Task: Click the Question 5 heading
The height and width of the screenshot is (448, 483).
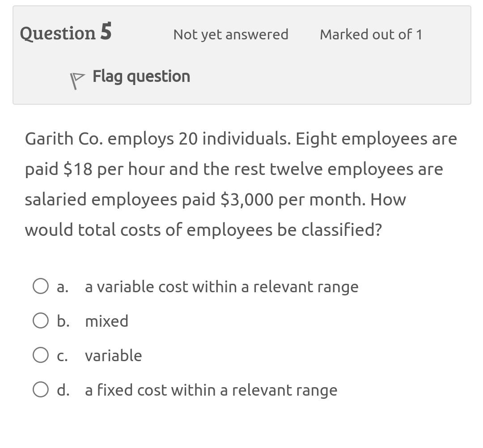Action: click(x=65, y=32)
